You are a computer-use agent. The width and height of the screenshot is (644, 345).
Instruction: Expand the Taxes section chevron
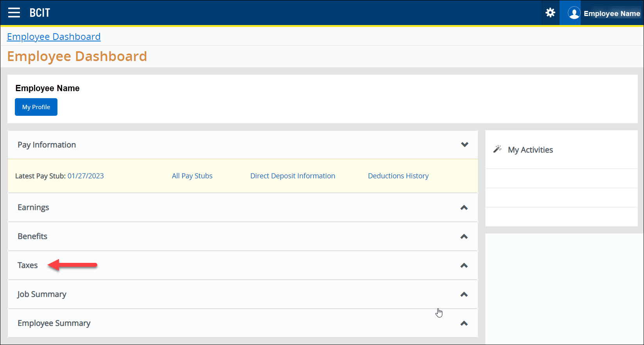click(x=464, y=266)
